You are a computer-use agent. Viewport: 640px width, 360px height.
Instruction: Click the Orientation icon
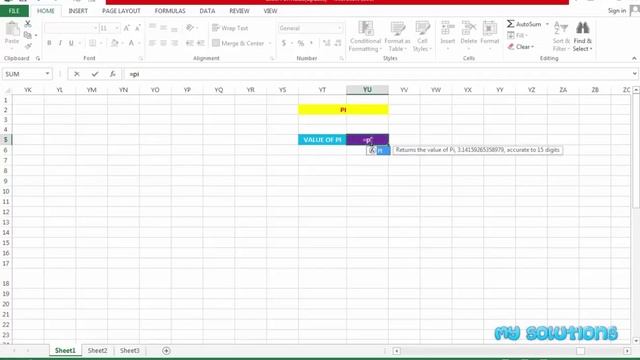190,28
